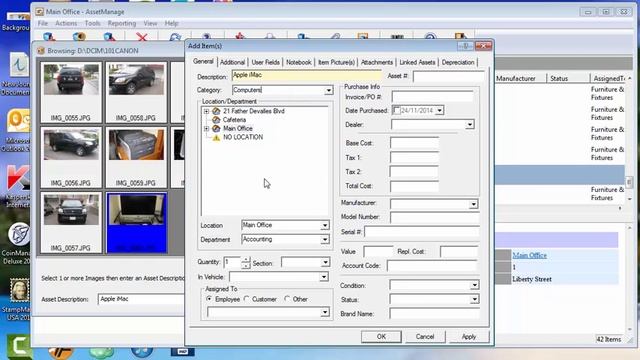Screen dimensions: 640x360
Task: Open the Reporting menu
Action: (122, 23)
